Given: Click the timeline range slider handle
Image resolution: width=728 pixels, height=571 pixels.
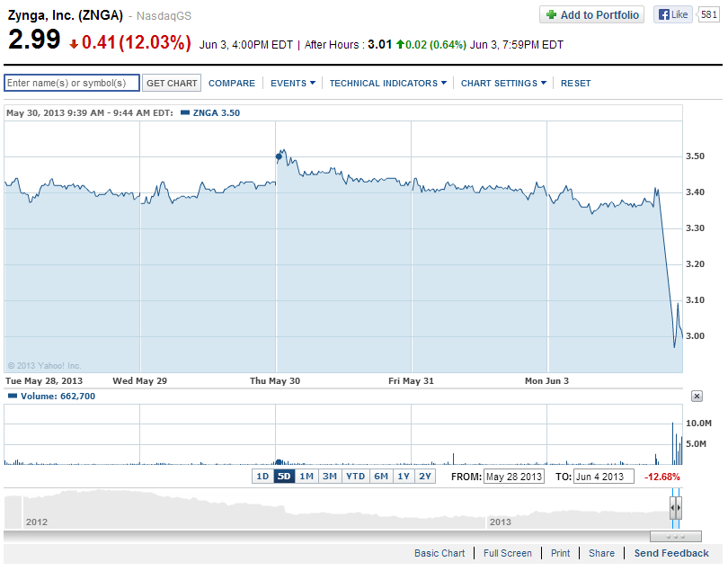Looking at the screenshot, I should 677,508.
